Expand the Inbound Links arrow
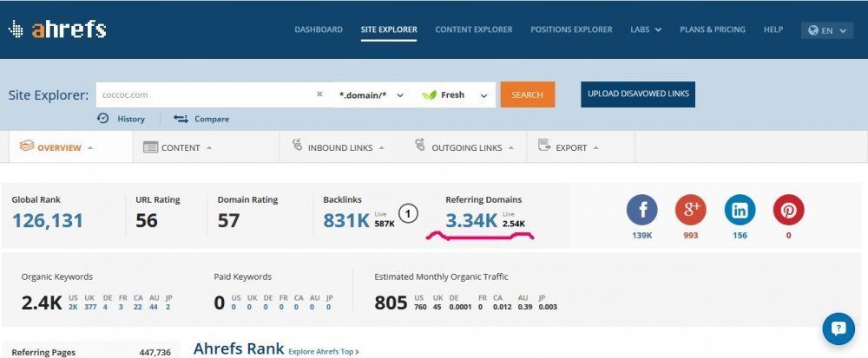The width and height of the screenshot is (868, 358). pyautogui.click(x=381, y=148)
